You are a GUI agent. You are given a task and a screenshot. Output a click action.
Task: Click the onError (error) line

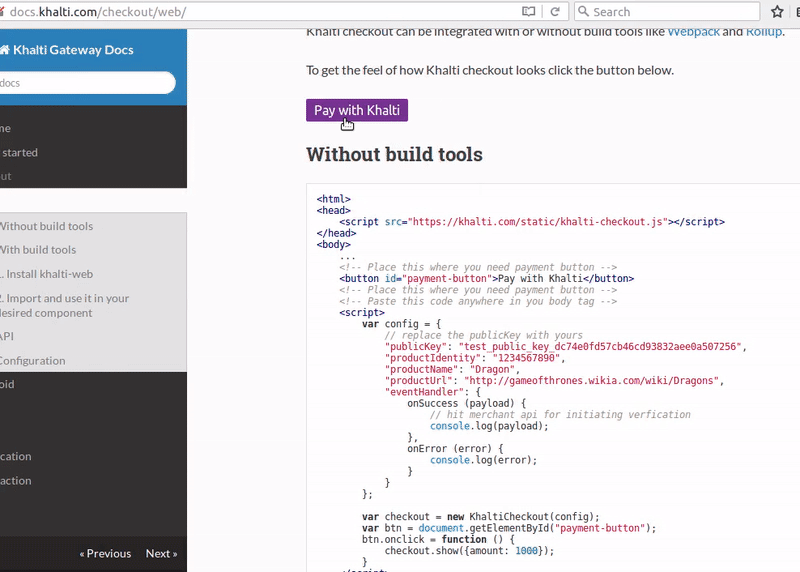[x=455, y=449]
